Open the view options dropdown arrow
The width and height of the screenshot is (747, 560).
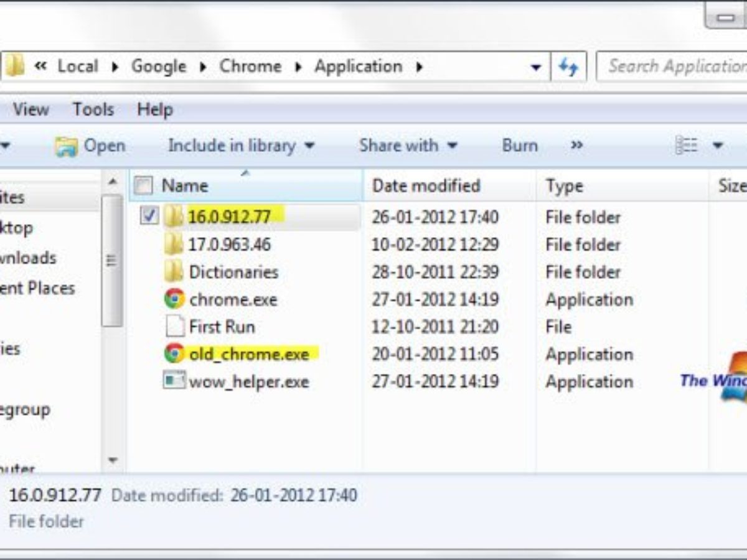click(718, 146)
